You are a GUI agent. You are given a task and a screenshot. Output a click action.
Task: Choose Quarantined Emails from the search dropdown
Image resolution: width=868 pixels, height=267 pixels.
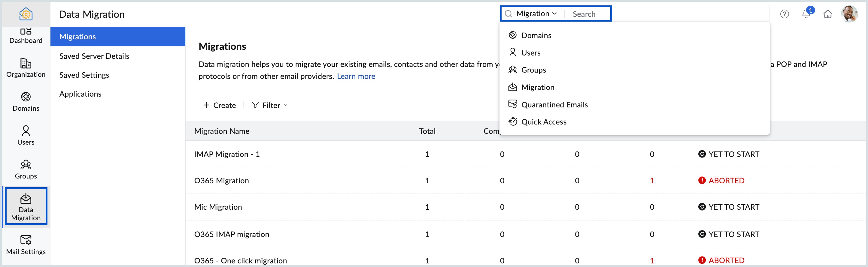point(554,105)
